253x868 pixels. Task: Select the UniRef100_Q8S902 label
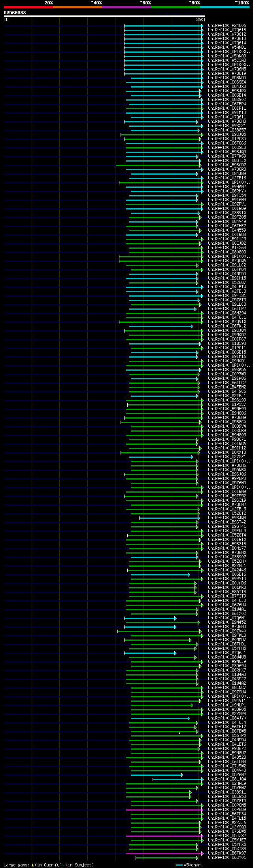click(227, 100)
